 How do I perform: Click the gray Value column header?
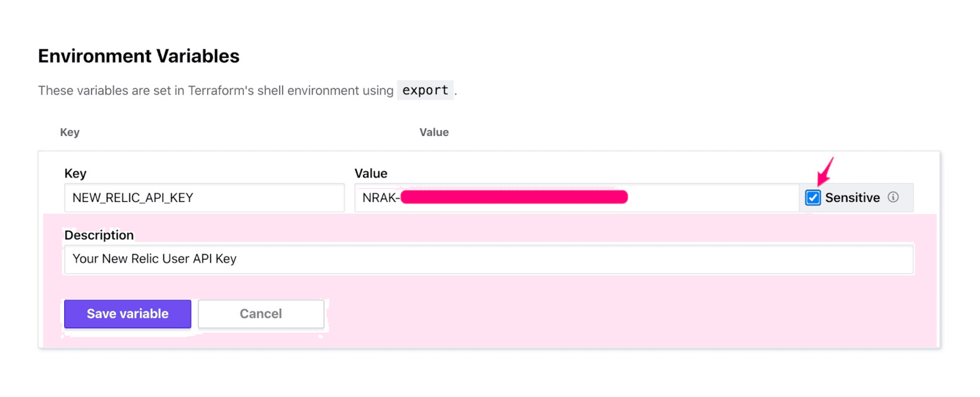(x=434, y=132)
